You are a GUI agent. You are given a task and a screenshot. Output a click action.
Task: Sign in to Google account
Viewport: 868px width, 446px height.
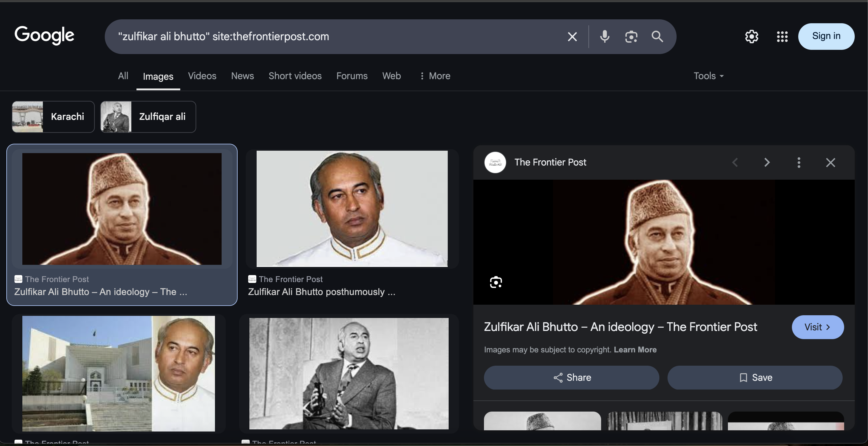pos(826,37)
